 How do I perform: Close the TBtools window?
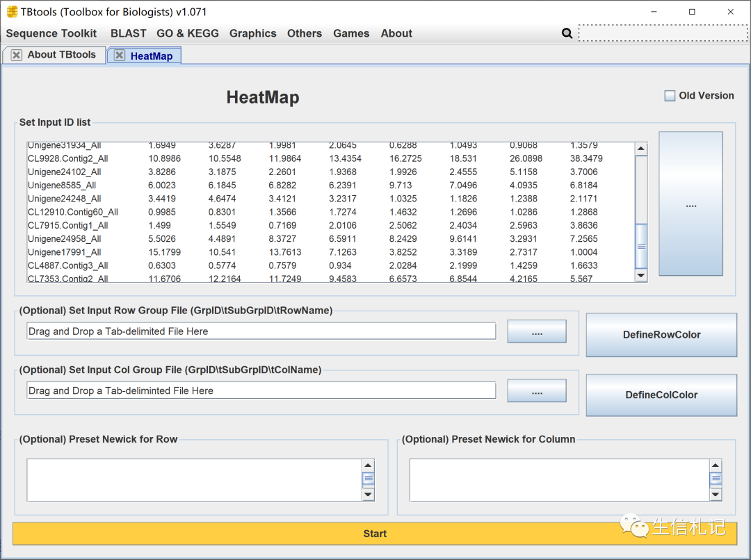click(730, 12)
